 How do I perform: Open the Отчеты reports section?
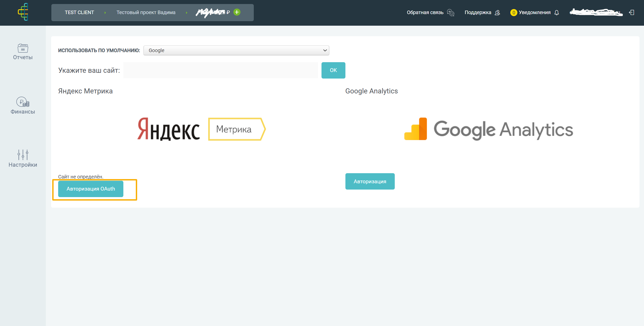click(23, 52)
